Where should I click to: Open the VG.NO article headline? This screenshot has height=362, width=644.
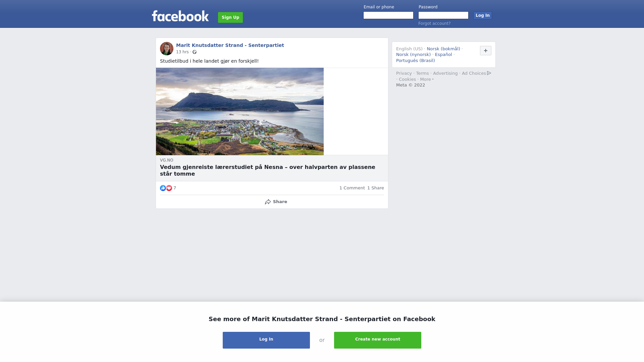(x=268, y=170)
